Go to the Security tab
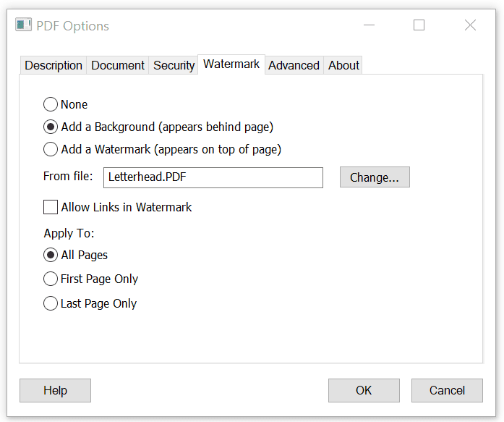The width and height of the screenshot is (504, 422). [x=174, y=65]
